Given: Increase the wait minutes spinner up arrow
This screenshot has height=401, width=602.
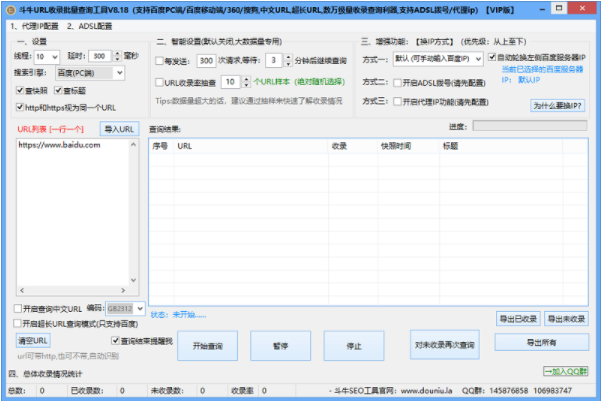Looking at the screenshot, I should coord(288,57).
